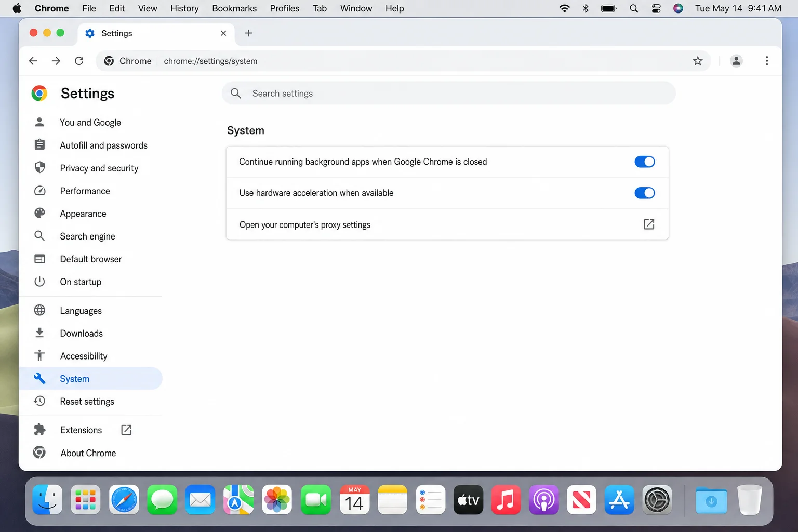The width and height of the screenshot is (798, 532).
Task: Open the Profiles menu
Action: point(285,8)
